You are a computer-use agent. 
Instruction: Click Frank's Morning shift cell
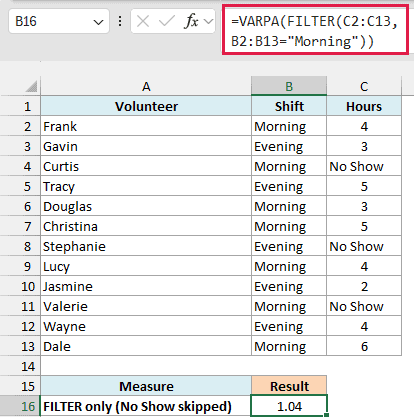click(289, 126)
